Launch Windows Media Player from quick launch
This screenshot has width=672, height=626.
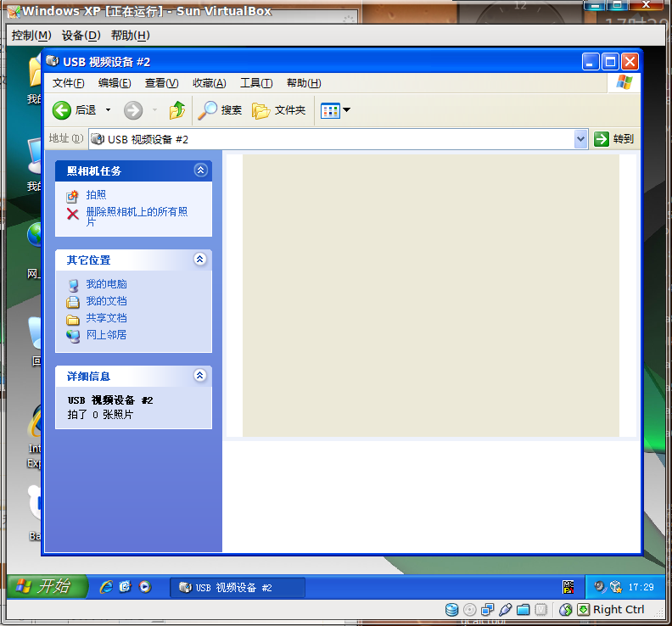point(145,587)
